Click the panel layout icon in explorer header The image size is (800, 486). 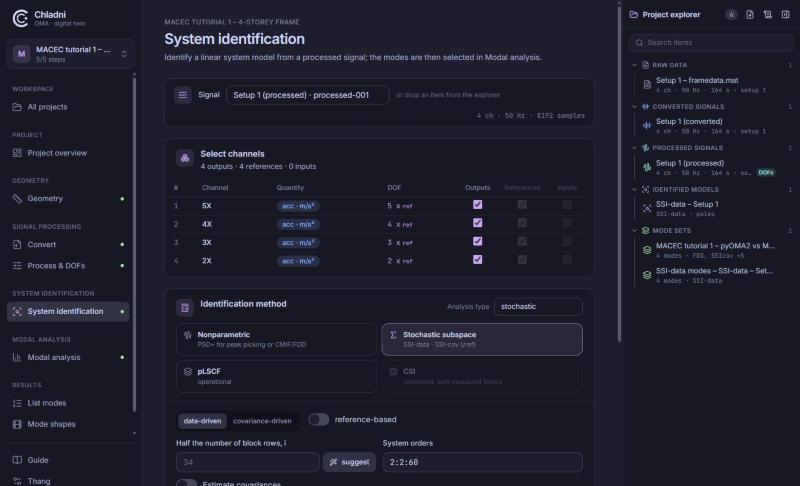coord(785,15)
